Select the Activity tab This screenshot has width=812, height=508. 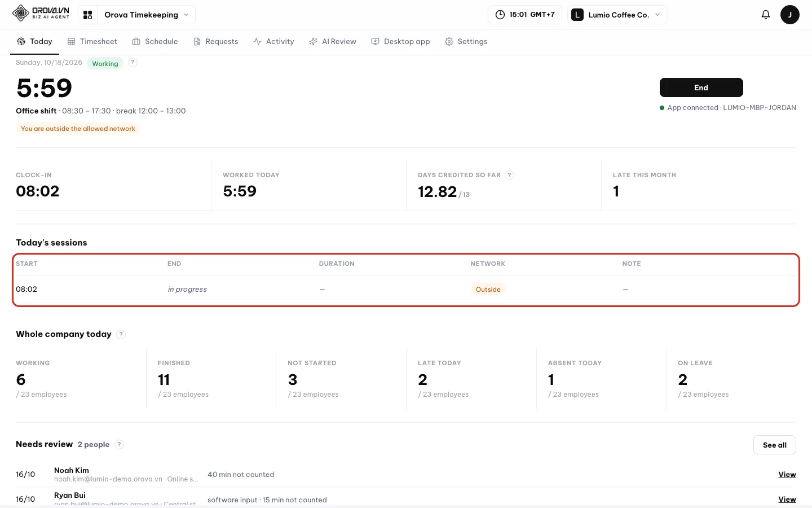coord(273,42)
